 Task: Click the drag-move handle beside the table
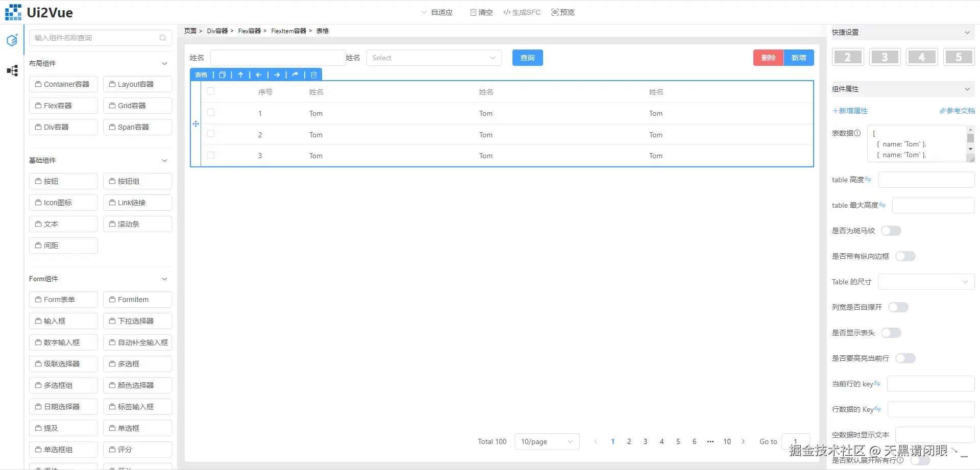195,124
